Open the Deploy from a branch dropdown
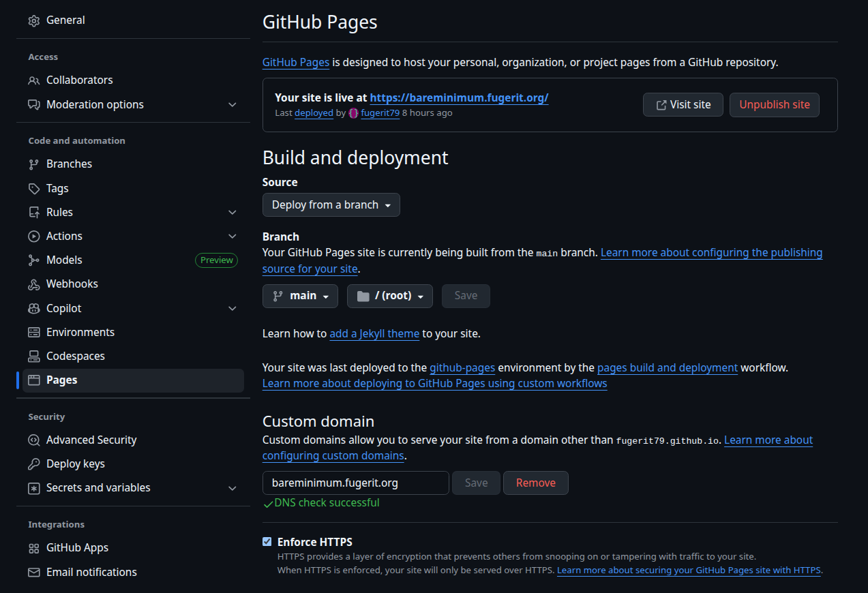Image resolution: width=868 pixels, height=593 pixels. click(331, 204)
